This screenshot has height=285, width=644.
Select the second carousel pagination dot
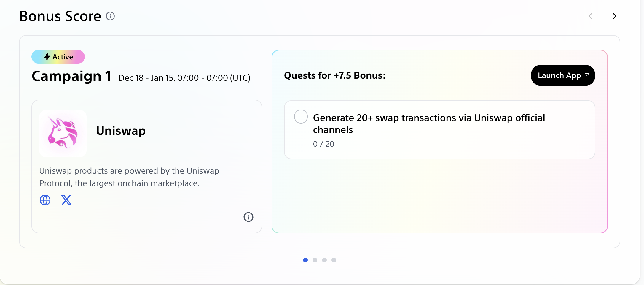[315, 260]
